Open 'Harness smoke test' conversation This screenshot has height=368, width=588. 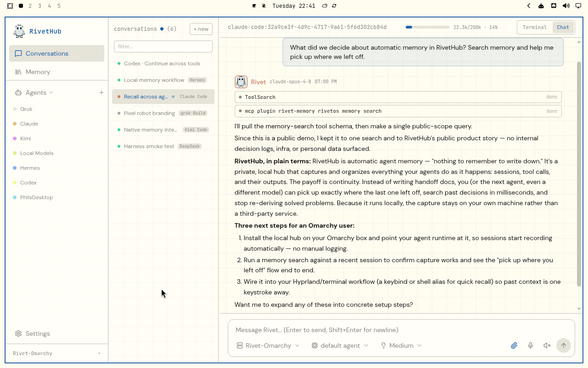(163, 146)
